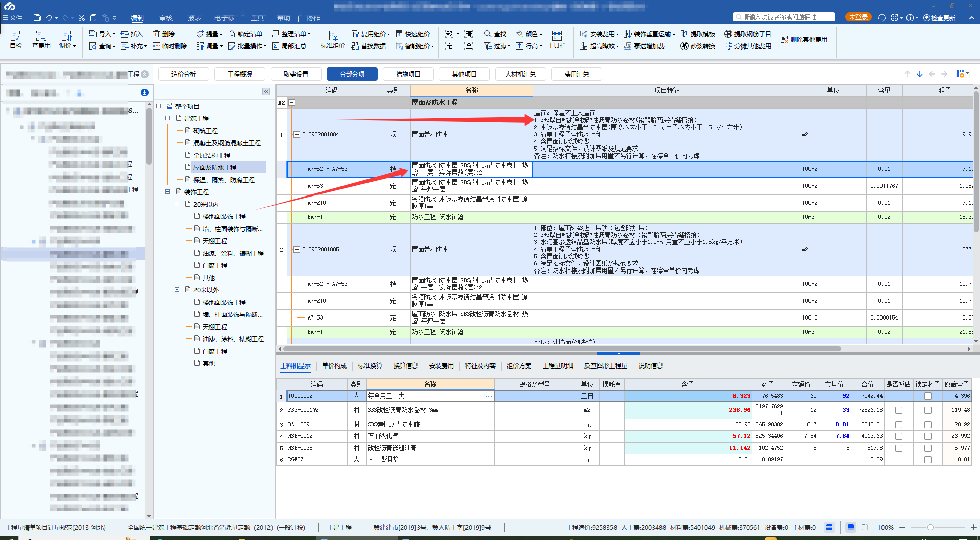Click the undo arrow icon
Image resolution: width=980 pixels, height=540 pixels.
tap(48, 18)
